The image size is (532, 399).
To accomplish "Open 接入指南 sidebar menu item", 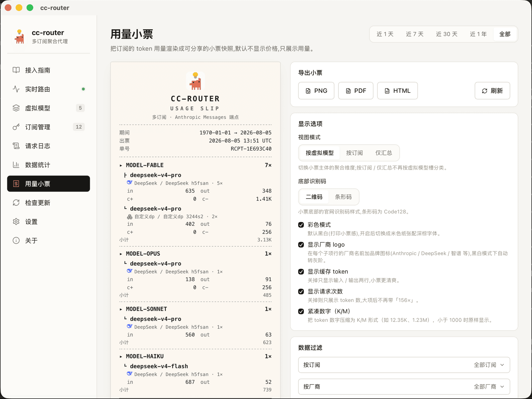I will (49, 70).
